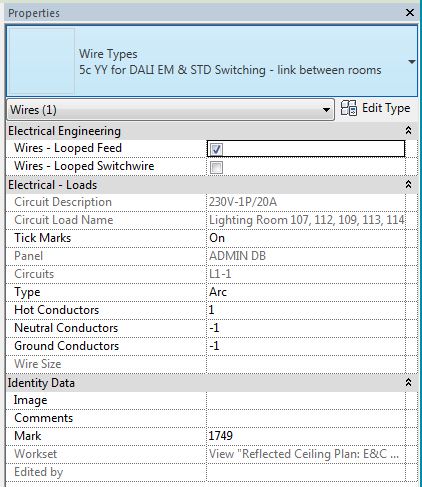Click the wire type preview thumbnail
Viewport: 422px width, 487px height.
[x=41, y=61]
